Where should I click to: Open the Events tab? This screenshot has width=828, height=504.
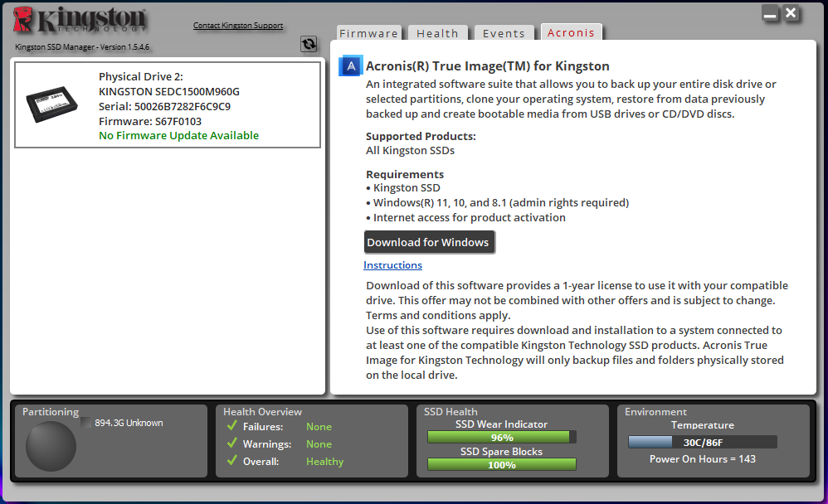[504, 33]
